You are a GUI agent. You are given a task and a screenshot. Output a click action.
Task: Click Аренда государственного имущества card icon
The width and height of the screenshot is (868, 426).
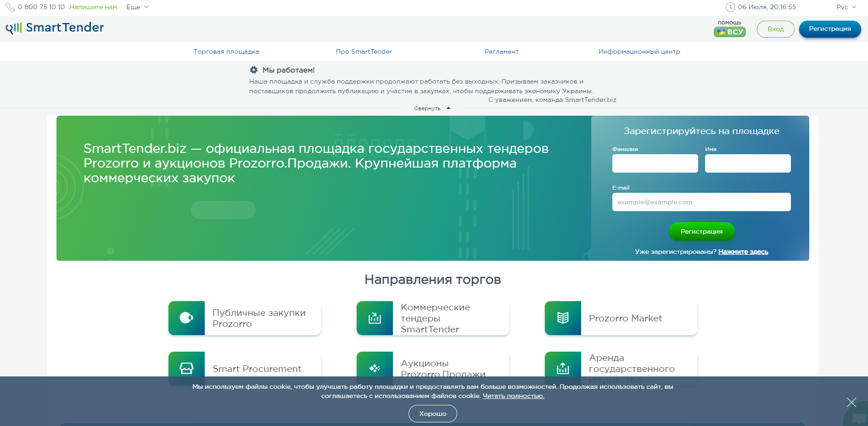pyautogui.click(x=563, y=368)
